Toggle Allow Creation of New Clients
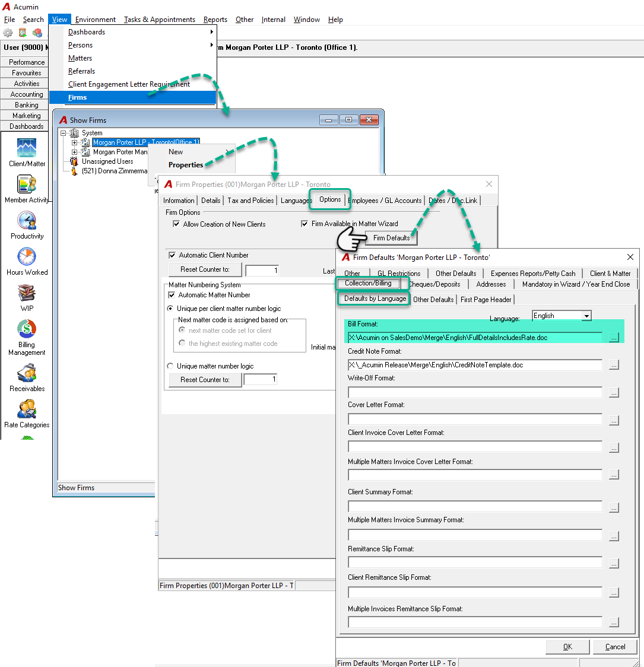The height and width of the screenshot is (667, 644). pos(176,224)
